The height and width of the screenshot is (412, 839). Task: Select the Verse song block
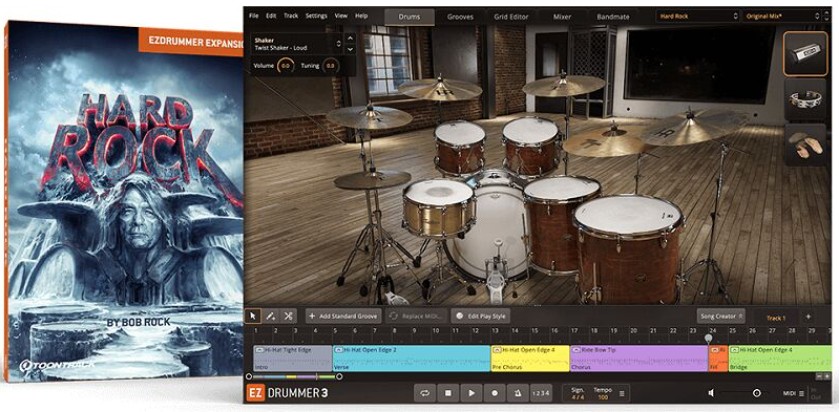(411, 358)
